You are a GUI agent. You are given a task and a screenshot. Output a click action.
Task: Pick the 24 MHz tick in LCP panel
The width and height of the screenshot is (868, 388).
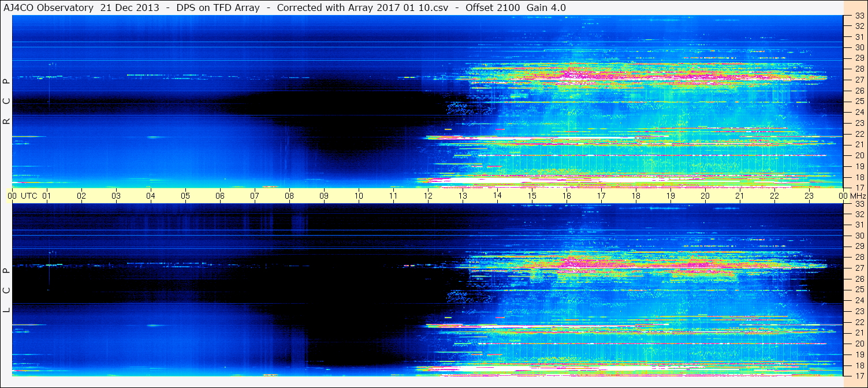pos(859,300)
